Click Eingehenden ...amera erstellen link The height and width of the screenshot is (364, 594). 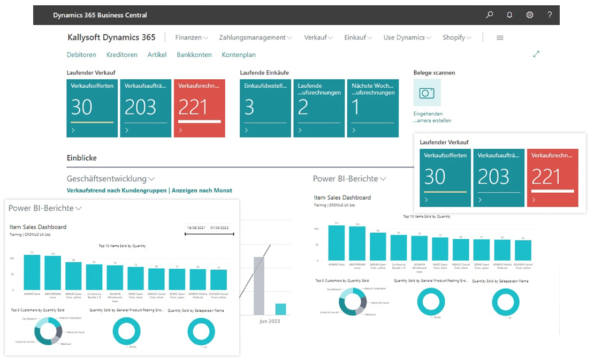pos(432,117)
